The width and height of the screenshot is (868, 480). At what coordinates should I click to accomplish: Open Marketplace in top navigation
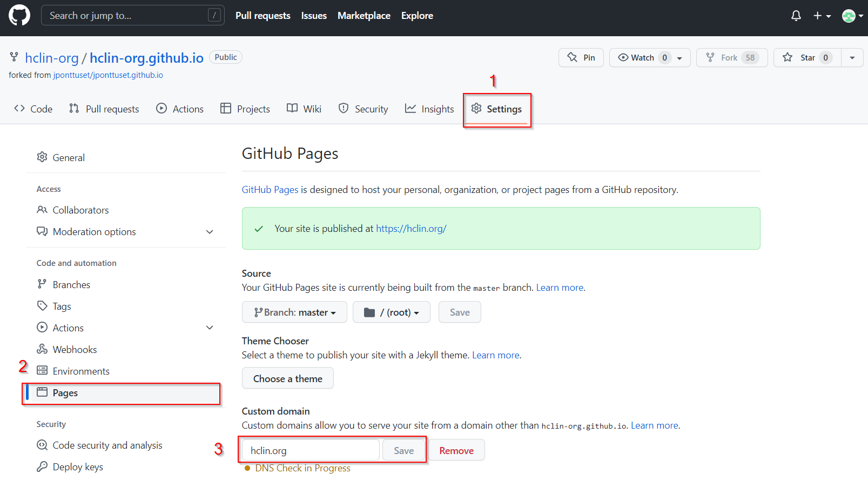click(364, 16)
